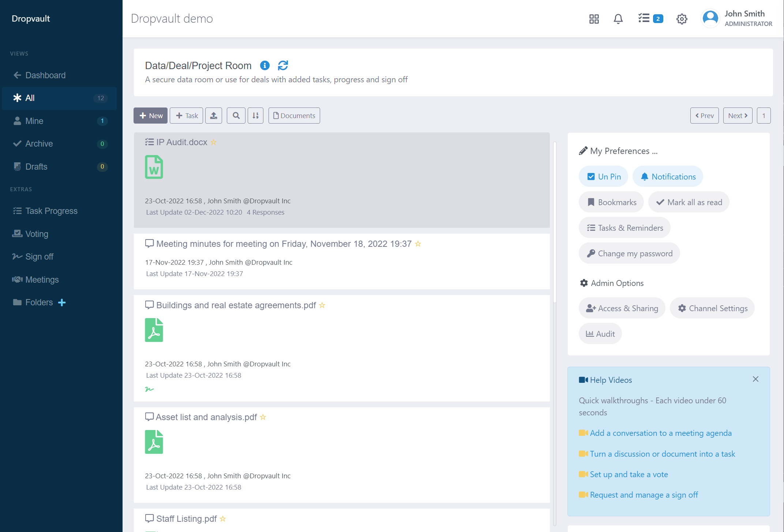Toggle Notifications preference
Viewport: 784px width, 532px height.
tap(668, 177)
